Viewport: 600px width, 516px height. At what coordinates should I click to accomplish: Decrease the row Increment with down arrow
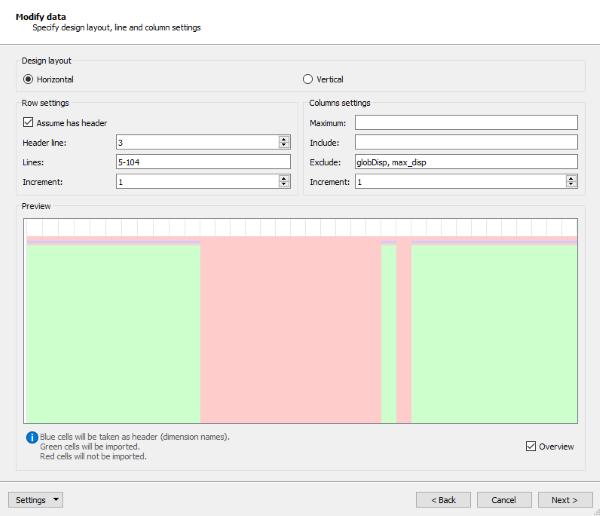[x=284, y=185]
